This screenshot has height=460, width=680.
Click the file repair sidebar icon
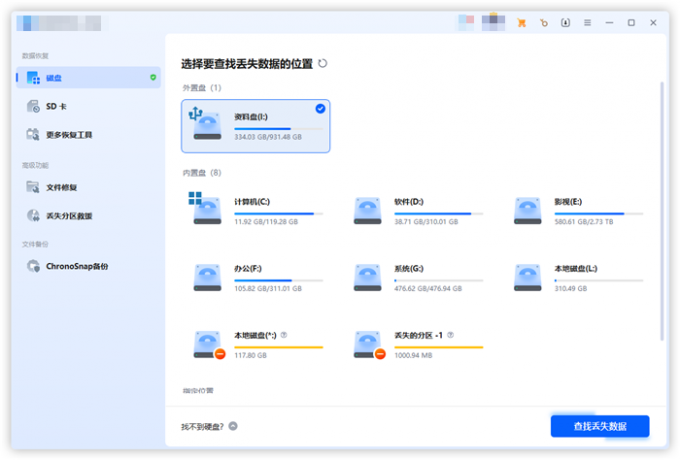(33, 187)
